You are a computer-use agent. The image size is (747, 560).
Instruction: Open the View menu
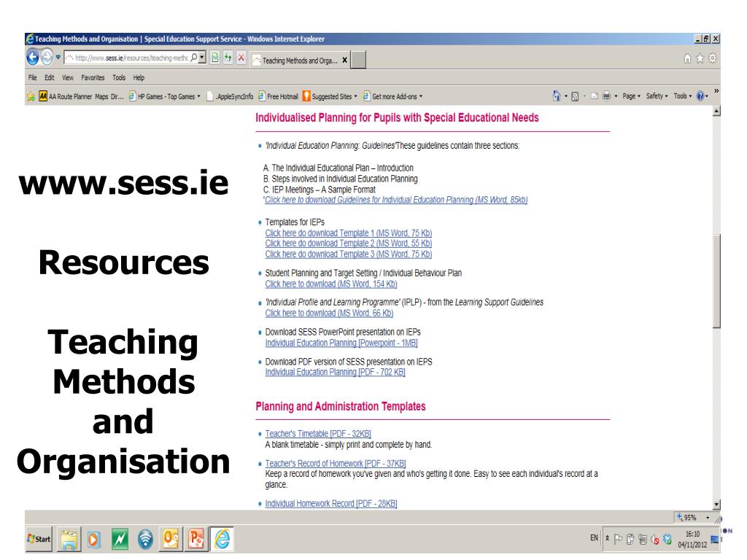click(68, 77)
